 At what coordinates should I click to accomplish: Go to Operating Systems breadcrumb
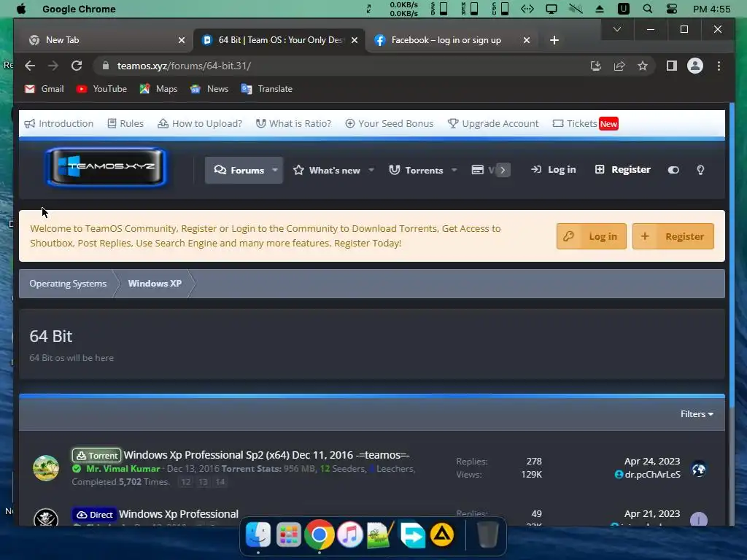point(68,284)
